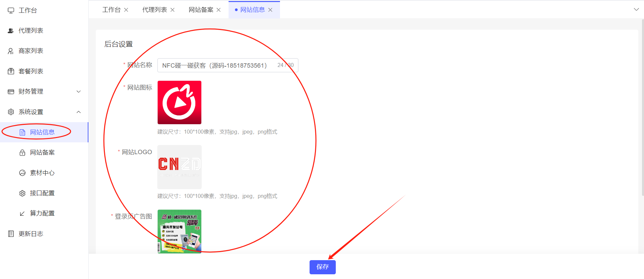Screen dimensions: 644x279
Task: Close the 网站信息 tab
Action: [x=270, y=10]
